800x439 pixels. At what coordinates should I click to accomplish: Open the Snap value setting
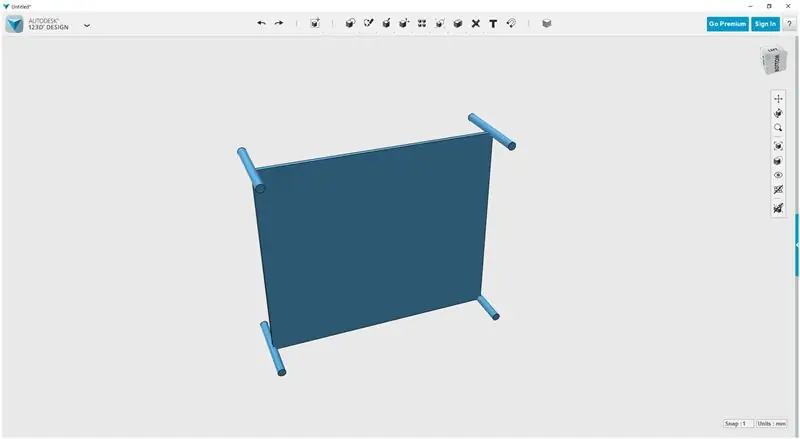738,424
